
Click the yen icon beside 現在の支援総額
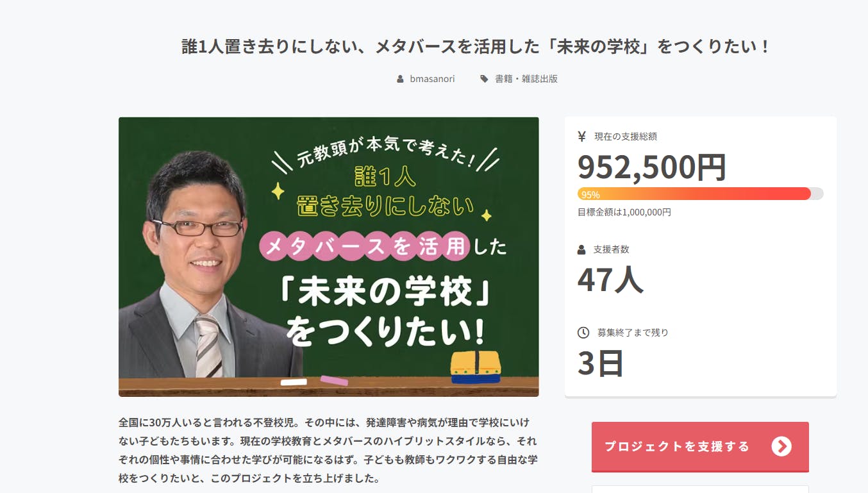click(581, 136)
